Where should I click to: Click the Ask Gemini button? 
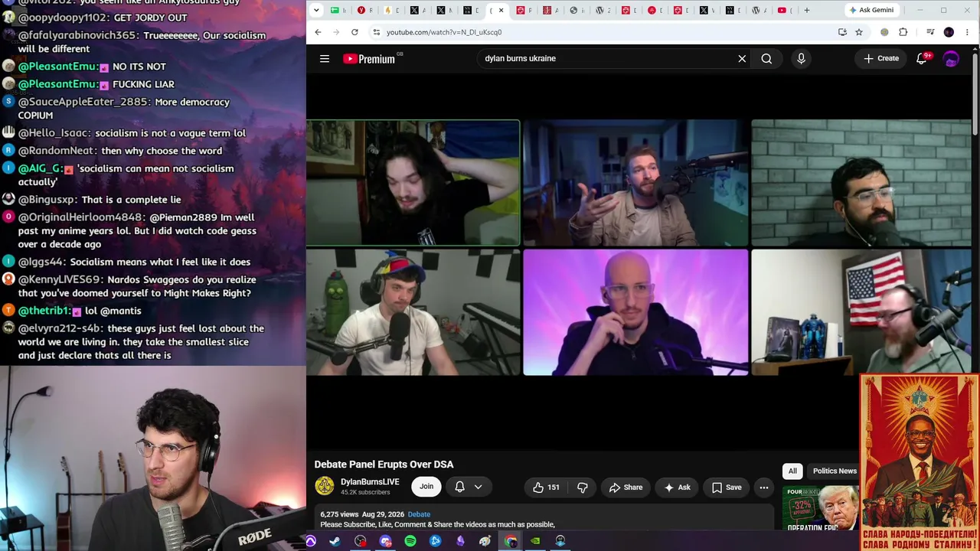(871, 10)
